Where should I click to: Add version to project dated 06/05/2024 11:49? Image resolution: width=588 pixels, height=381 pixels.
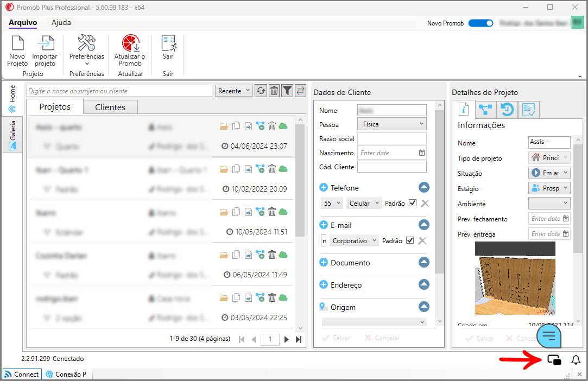tap(260, 255)
